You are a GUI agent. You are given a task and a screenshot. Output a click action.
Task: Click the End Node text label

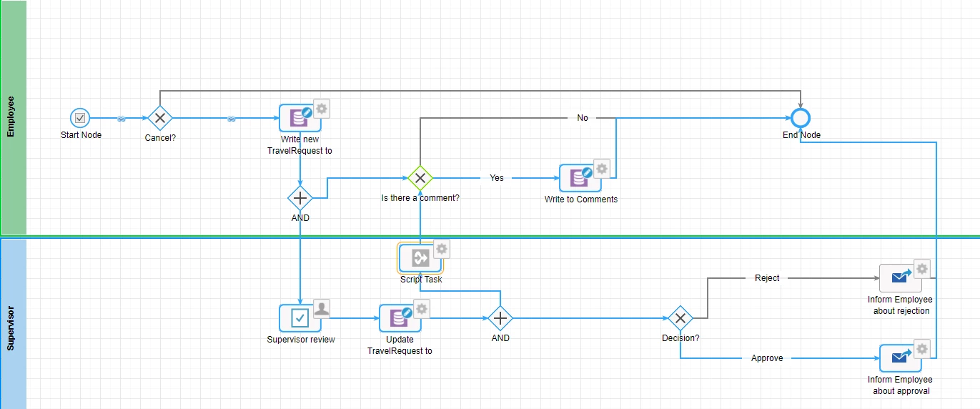pos(801,135)
